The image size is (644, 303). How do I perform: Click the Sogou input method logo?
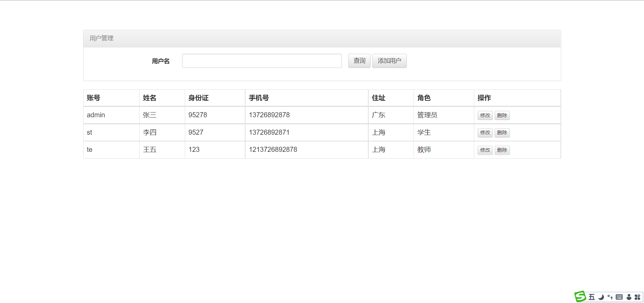(580, 297)
